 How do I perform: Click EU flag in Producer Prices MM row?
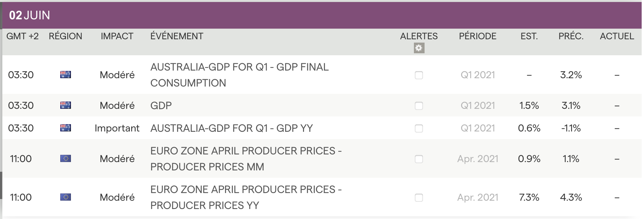[66, 158]
